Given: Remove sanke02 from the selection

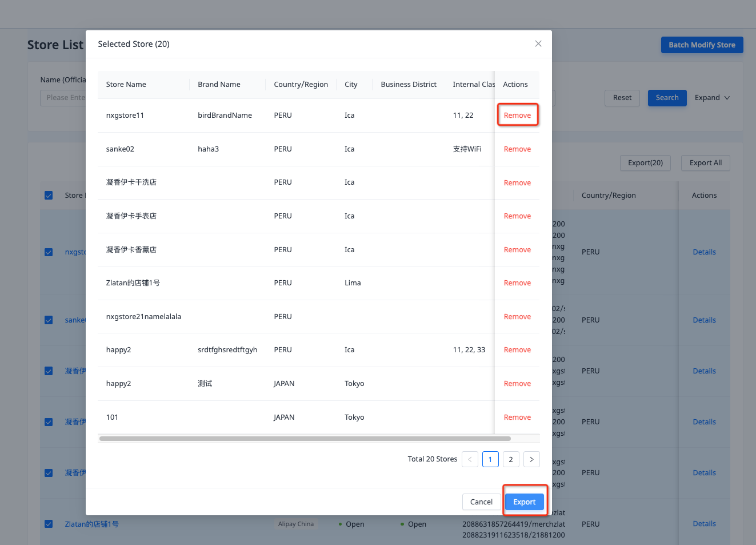Looking at the screenshot, I should pos(517,149).
